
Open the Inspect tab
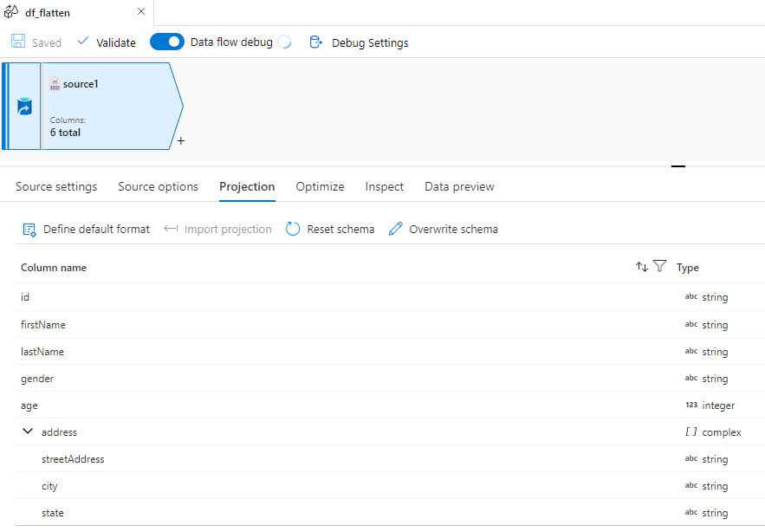[385, 186]
